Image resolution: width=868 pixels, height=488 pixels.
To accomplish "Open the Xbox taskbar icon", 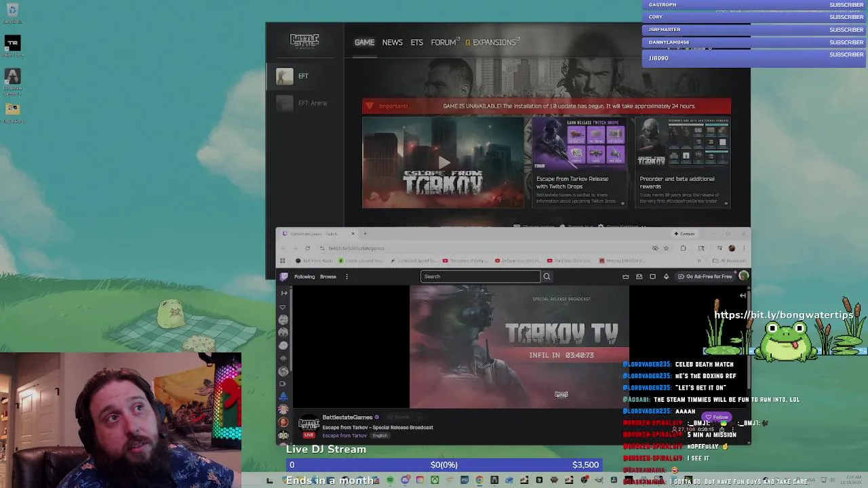I will [435, 481].
